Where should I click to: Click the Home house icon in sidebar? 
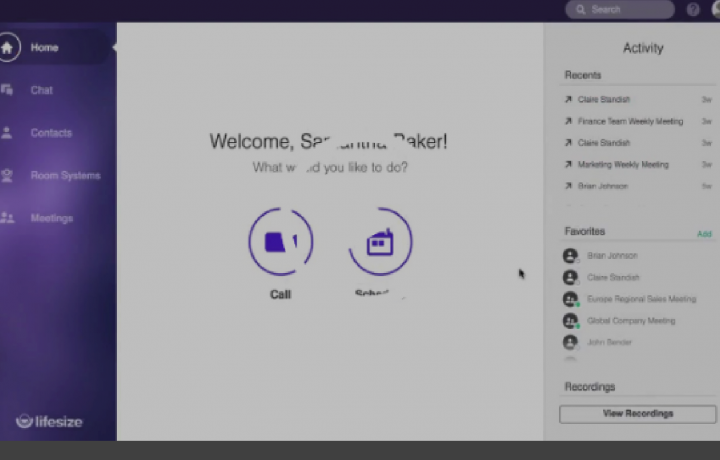[x=7, y=47]
